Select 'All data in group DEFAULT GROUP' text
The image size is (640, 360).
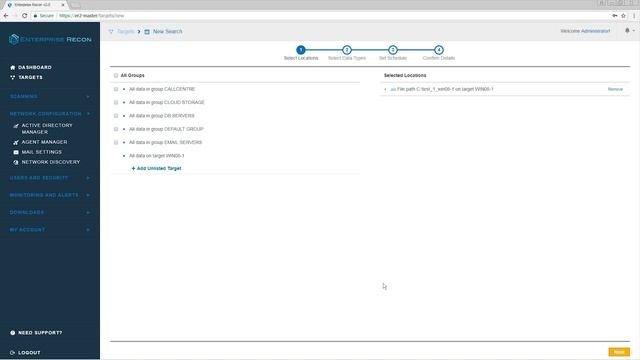pyautogui.click(x=166, y=129)
